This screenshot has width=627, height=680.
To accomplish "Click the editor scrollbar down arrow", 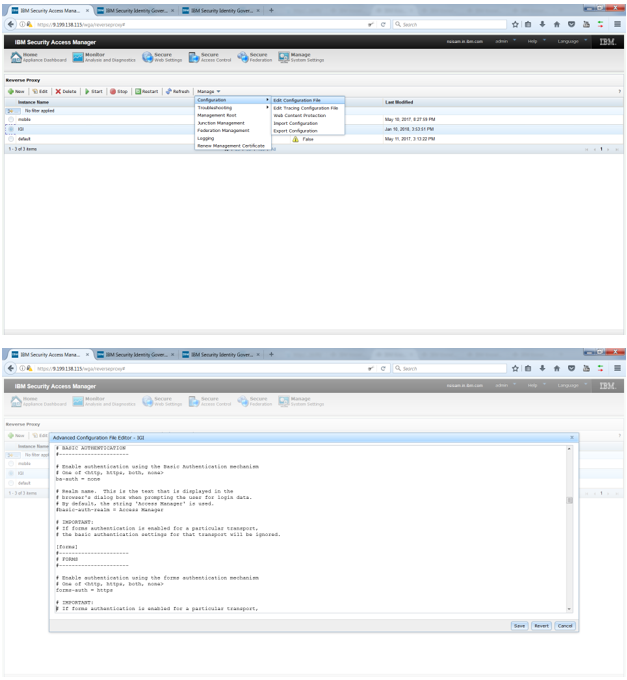I will [569, 609].
